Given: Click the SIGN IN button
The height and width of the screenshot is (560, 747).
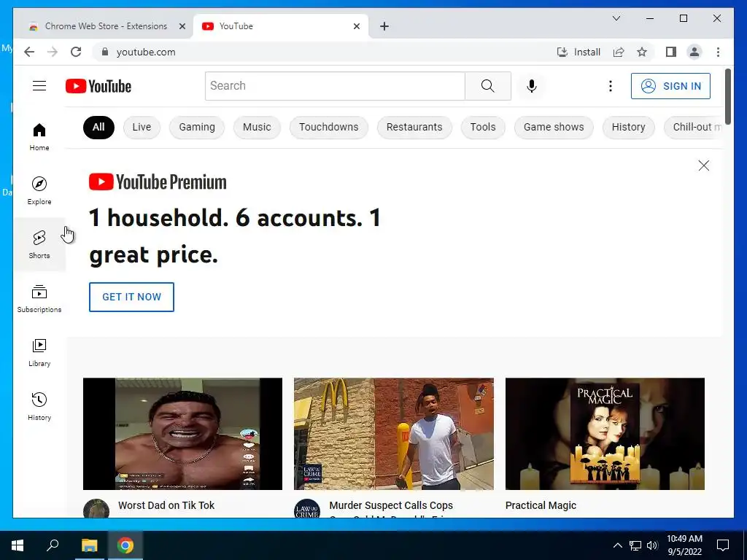Looking at the screenshot, I should click(671, 86).
